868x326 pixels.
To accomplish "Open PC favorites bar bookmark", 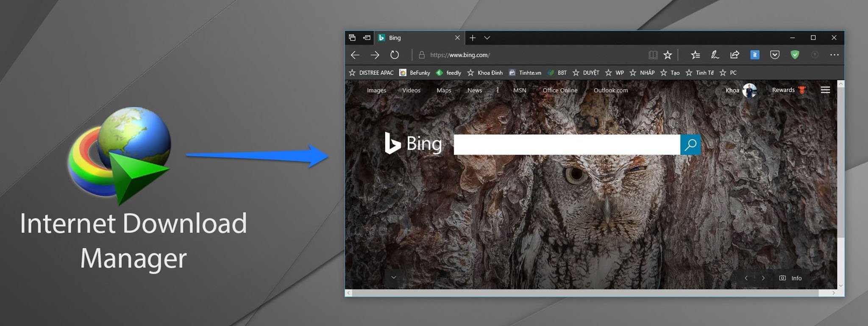I will (728, 73).
